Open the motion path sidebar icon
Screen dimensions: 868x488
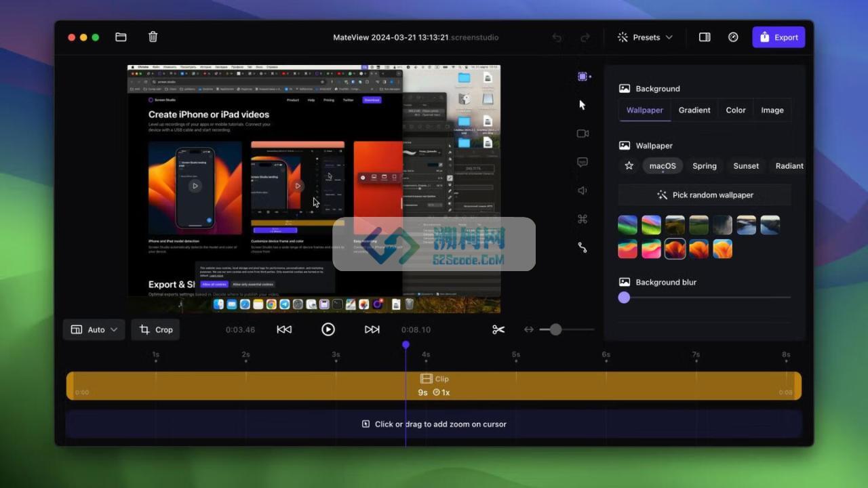(x=583, y=247)
